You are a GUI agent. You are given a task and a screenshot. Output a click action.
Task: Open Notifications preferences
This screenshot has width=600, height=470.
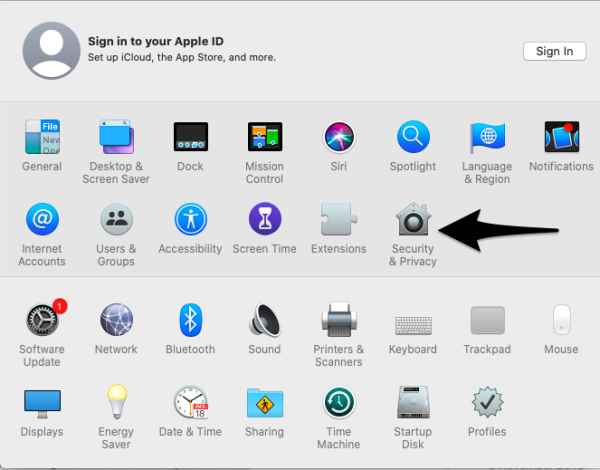tap(562, 137)
